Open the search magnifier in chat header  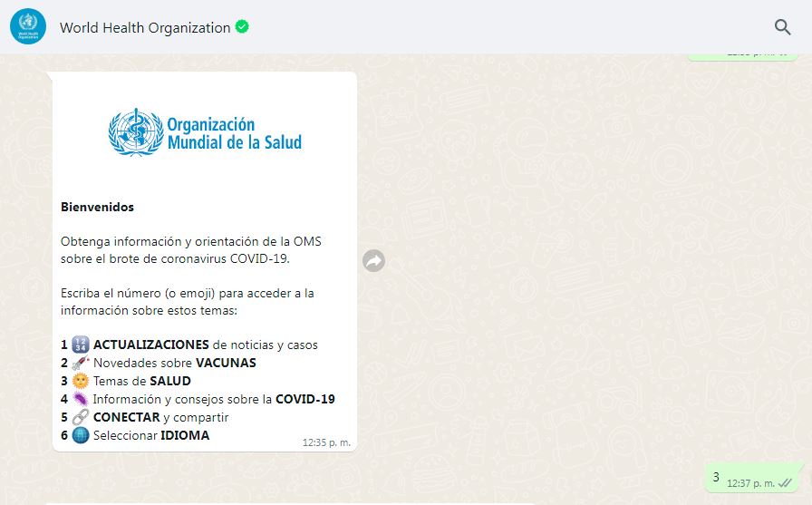tap(782, 27)
